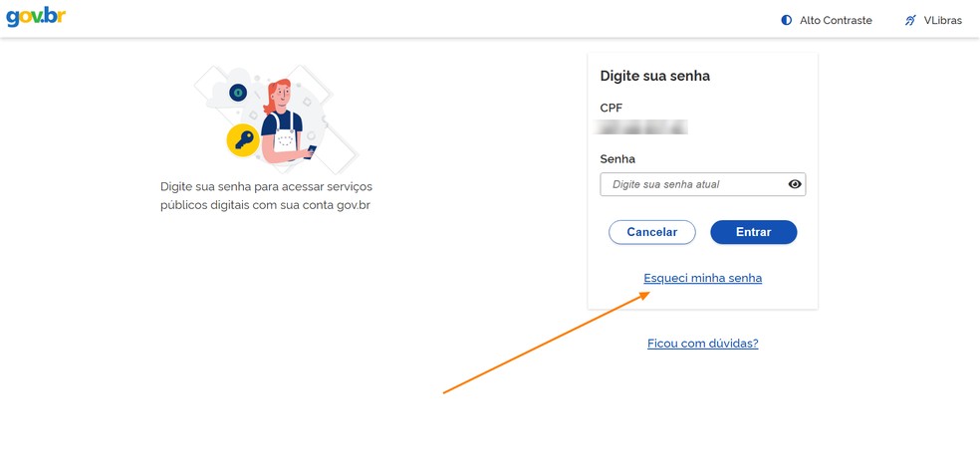Click the Cancelar button
This screenshot has width=980, height=472.
coord(652,232)
